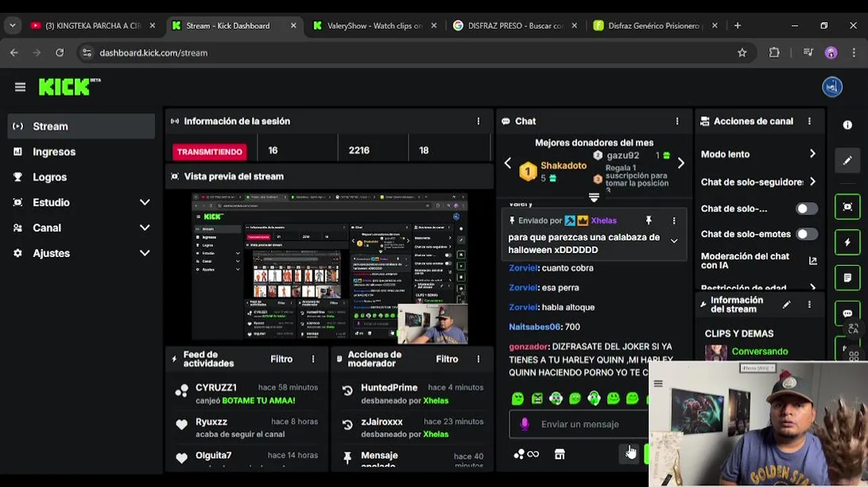Image resolution: width=868 pixels, height=487 pixels.
Task: Open Información de la sesión options menu
Action: click(478, 121)
